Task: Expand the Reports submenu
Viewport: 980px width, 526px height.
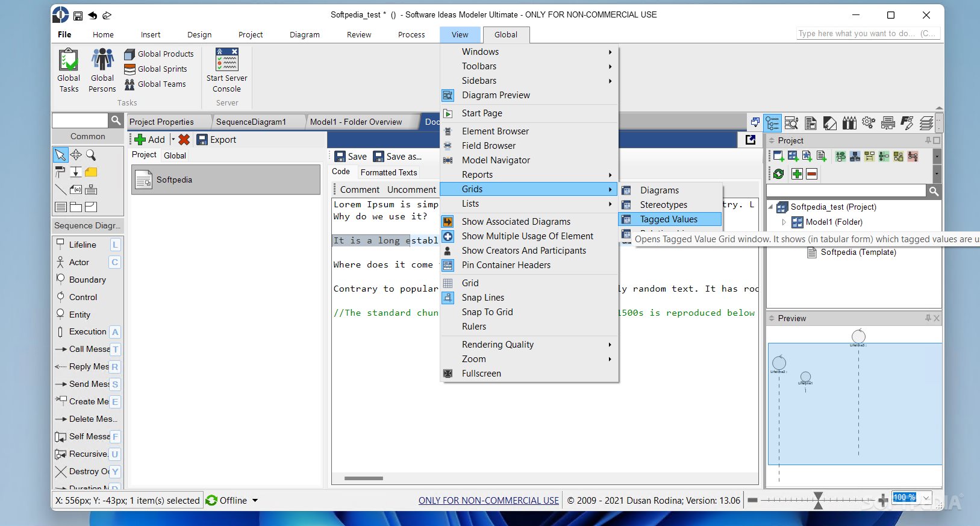Action: pos(529,175)
